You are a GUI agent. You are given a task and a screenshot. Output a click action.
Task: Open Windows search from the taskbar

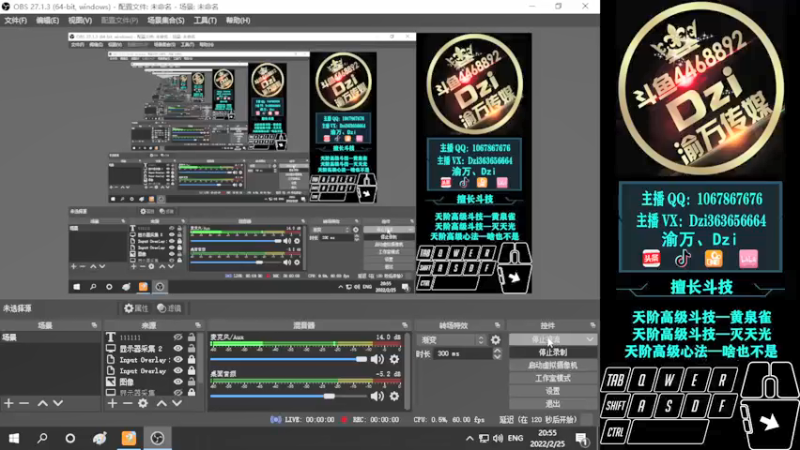tap(42, 438)
